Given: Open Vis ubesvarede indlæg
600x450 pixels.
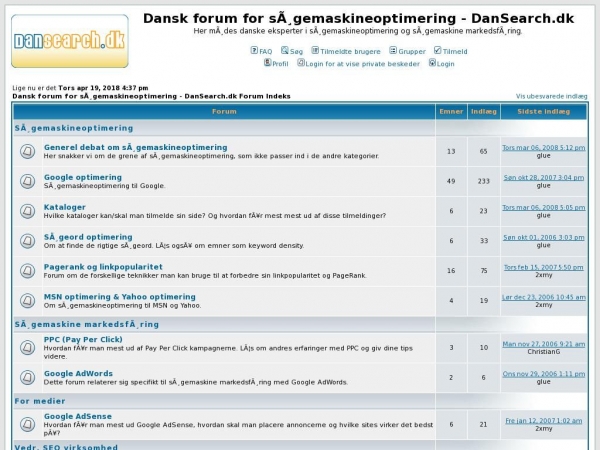Looking at the screenshot, I should [x=551, y=96].
